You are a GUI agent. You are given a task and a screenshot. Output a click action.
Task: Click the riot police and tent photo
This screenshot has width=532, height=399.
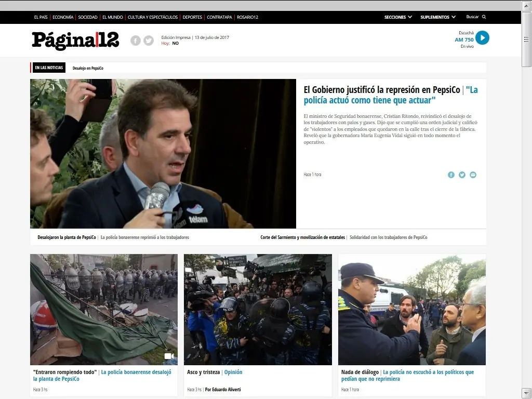tap(104, 310)
